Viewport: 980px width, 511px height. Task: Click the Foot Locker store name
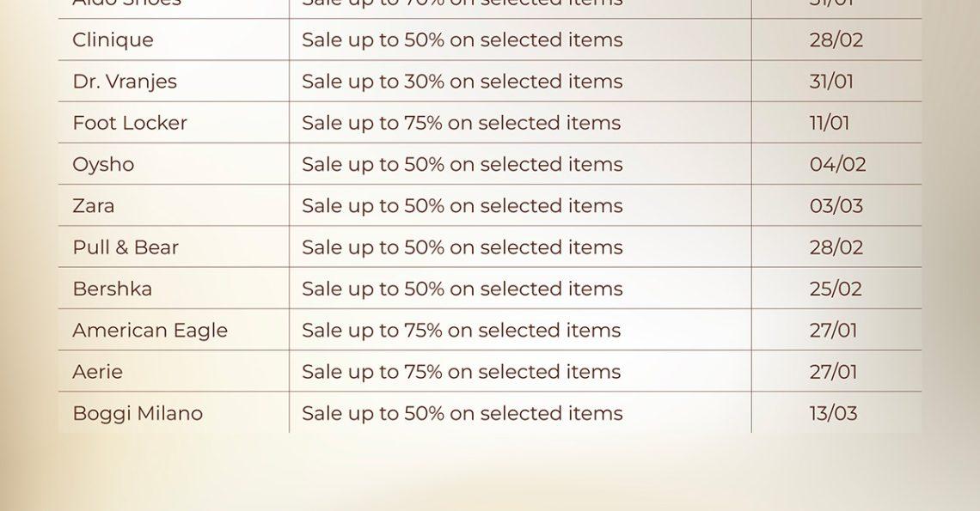[130, 123]
